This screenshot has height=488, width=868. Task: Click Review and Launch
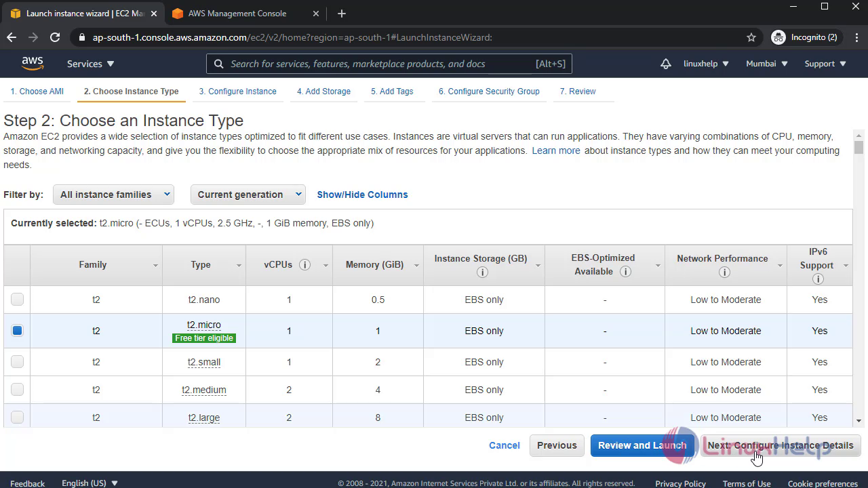click(642, 445)
